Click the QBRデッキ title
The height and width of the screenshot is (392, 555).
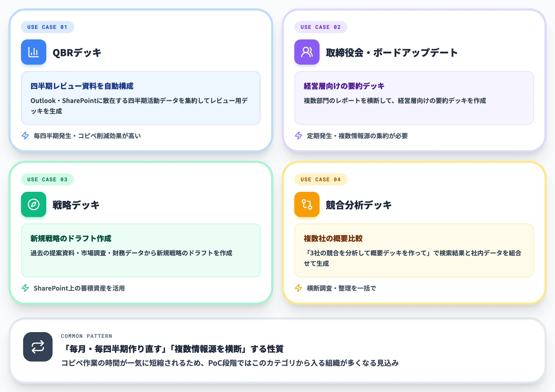(x=77, y=53)
